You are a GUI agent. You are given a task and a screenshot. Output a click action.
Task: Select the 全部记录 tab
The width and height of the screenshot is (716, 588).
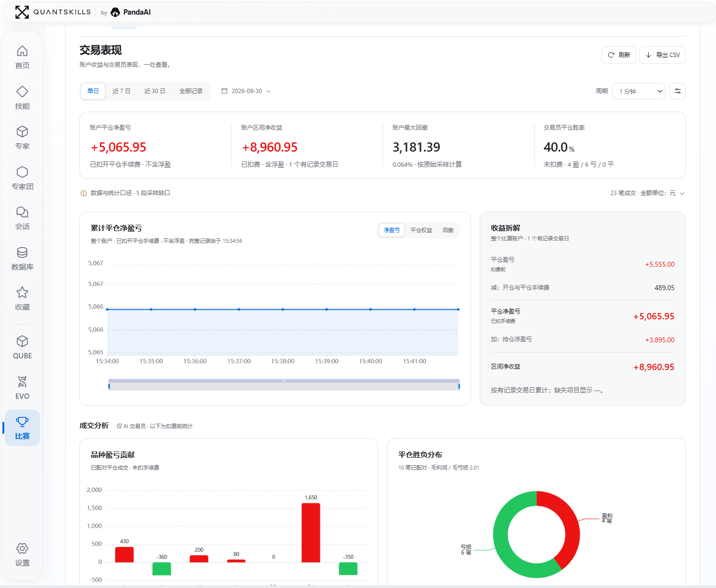point(191,91)
